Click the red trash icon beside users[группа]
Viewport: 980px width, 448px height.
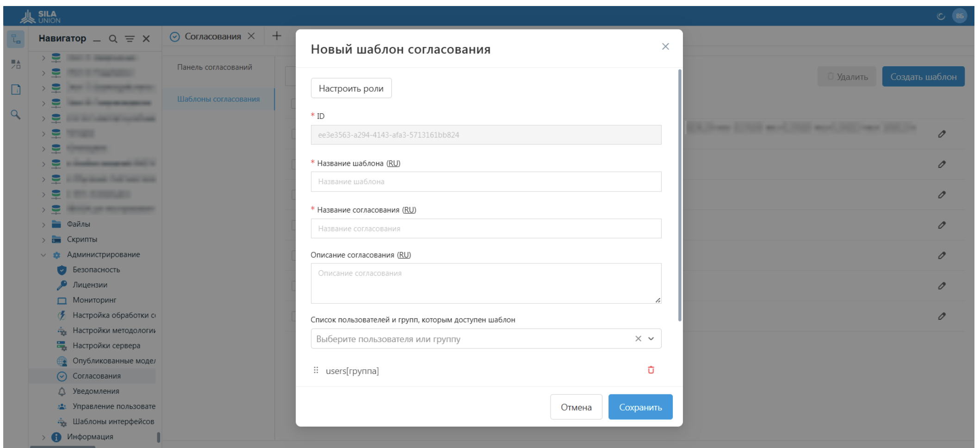tap(651, 370)
